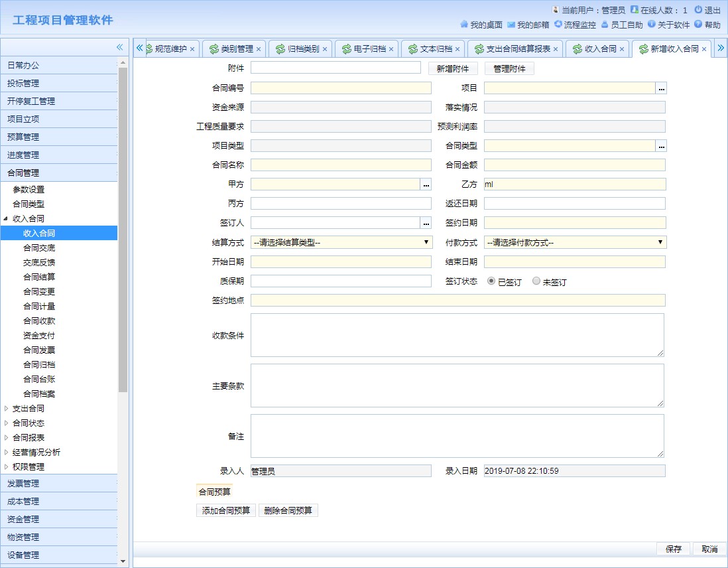Open the 付款方式 dropdown
This screenshot has width=728, height=568.
[x=575, y=242]
